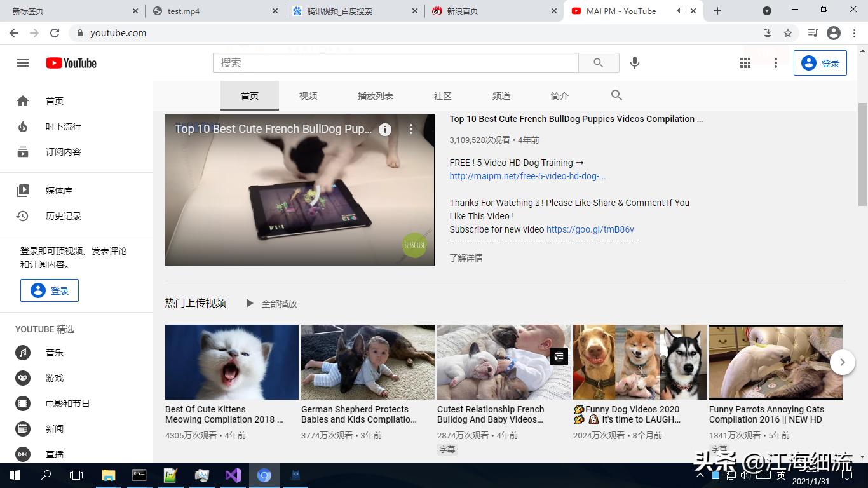Open voice search with the microphone icon
Viewport: 868px width, 488px height.
pos(634,62)
